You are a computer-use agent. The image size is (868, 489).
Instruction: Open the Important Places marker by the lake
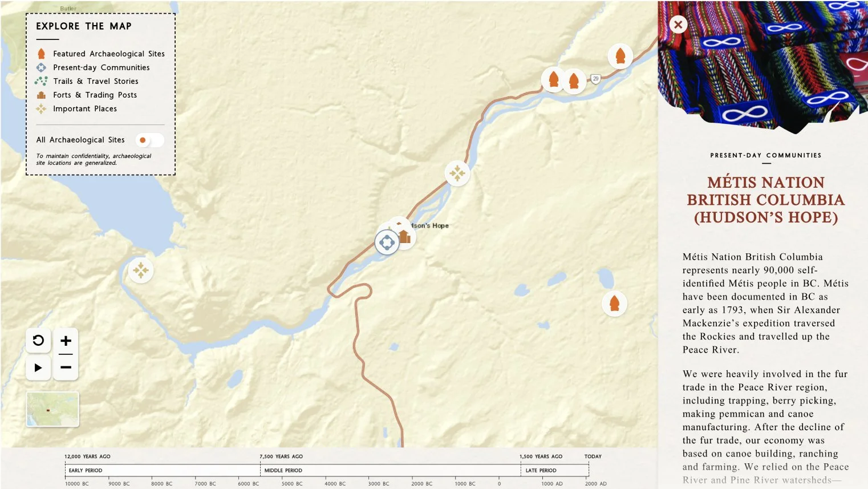point(141,270)
